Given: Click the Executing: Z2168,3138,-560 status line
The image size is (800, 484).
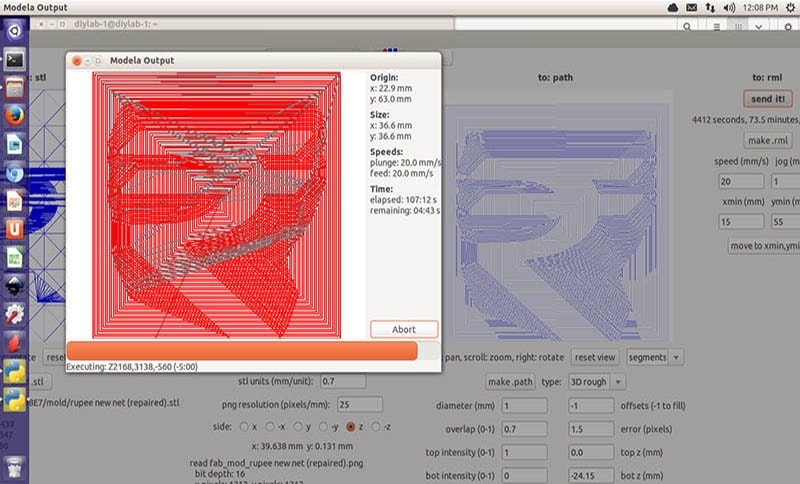Looking at the screenshot, I should coord(132,367).
